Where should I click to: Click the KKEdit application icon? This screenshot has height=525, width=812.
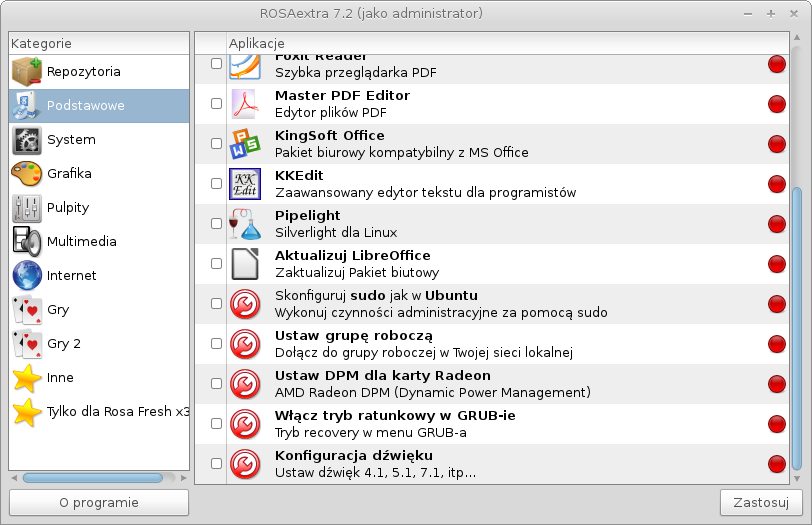coord(245,184)
